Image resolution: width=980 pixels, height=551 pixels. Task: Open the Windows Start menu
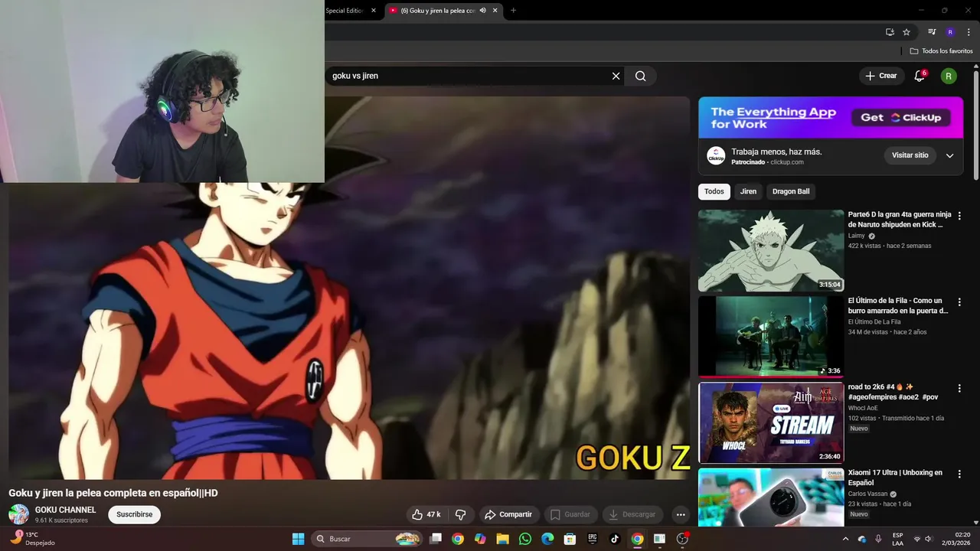coord(298,539)
